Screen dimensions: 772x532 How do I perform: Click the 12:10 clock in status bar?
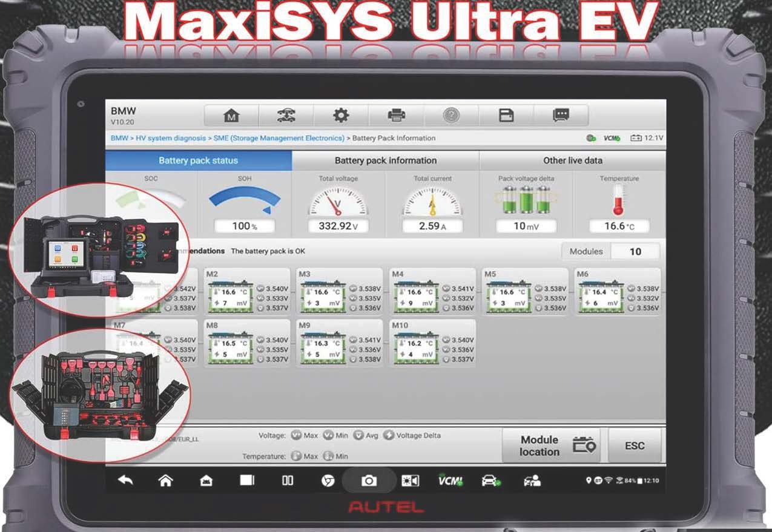click(x=652, y=481)
